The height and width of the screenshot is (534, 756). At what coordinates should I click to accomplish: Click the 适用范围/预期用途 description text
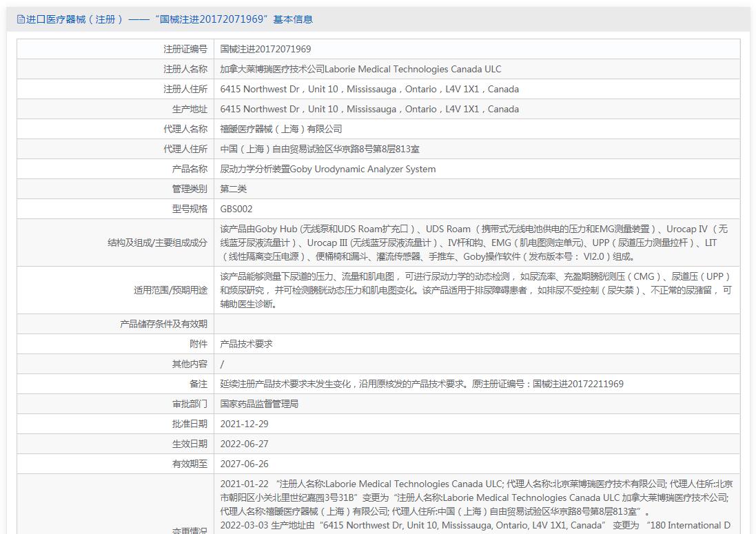[x=476, y=290]
